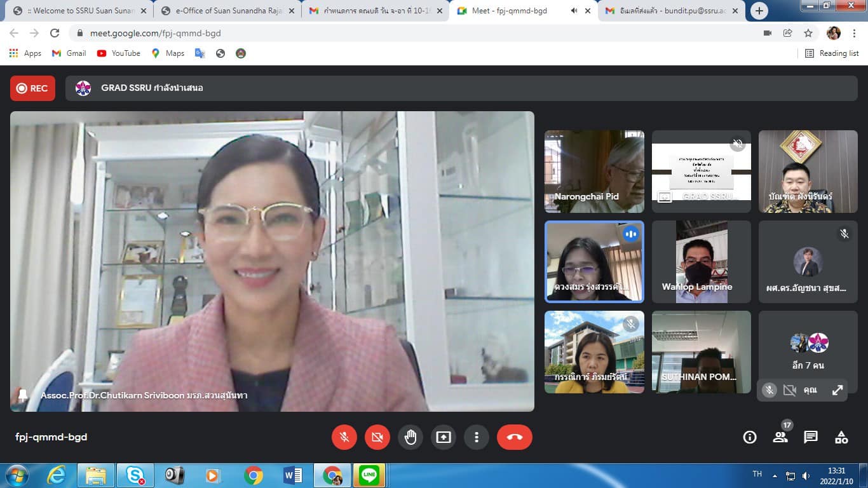Click the present screen button
The height and width of the screenshot is (488, 868).
[443, 437]
